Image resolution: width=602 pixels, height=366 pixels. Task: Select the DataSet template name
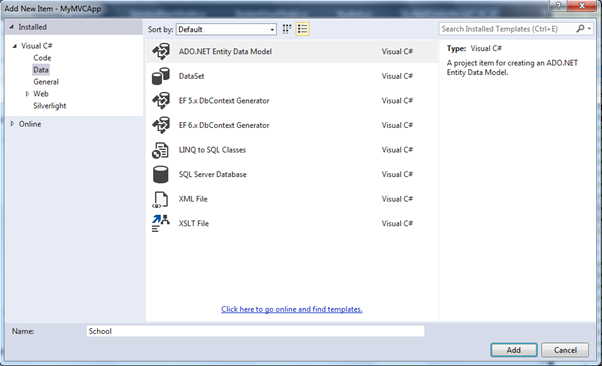(x=192, y=76)
